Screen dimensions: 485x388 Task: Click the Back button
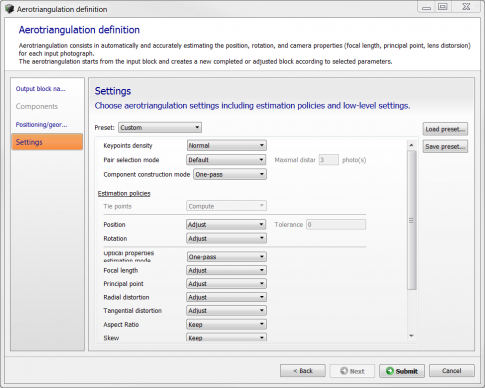point(303,371)
